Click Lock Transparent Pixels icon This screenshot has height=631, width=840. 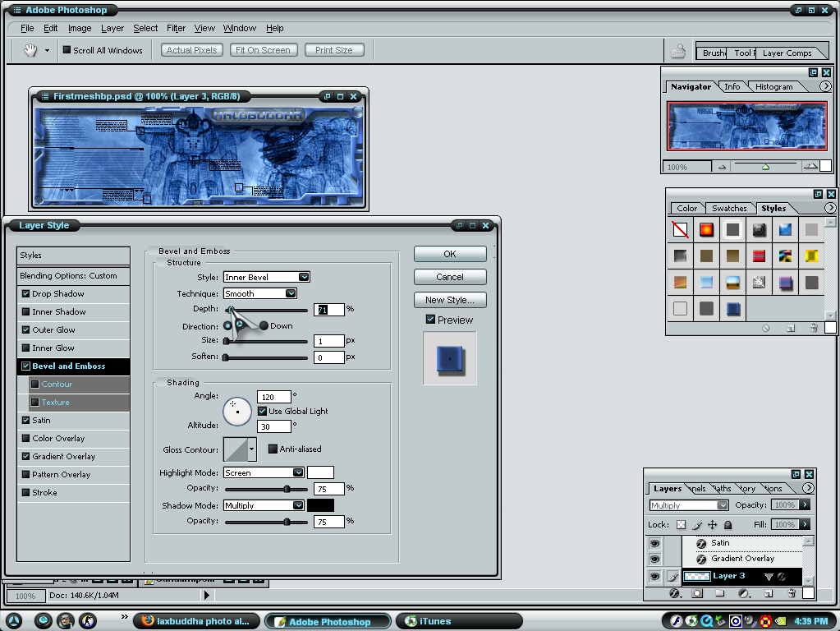[x=681, y=525]
